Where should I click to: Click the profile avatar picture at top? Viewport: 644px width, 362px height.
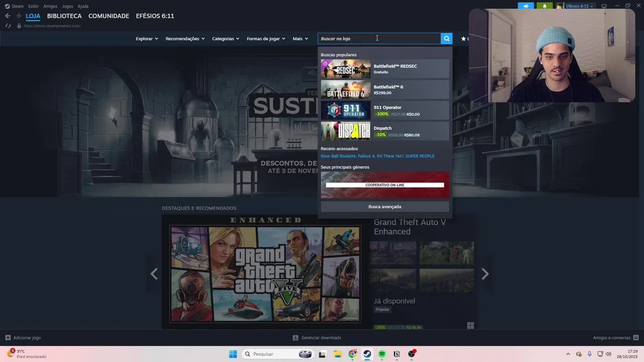559,6
